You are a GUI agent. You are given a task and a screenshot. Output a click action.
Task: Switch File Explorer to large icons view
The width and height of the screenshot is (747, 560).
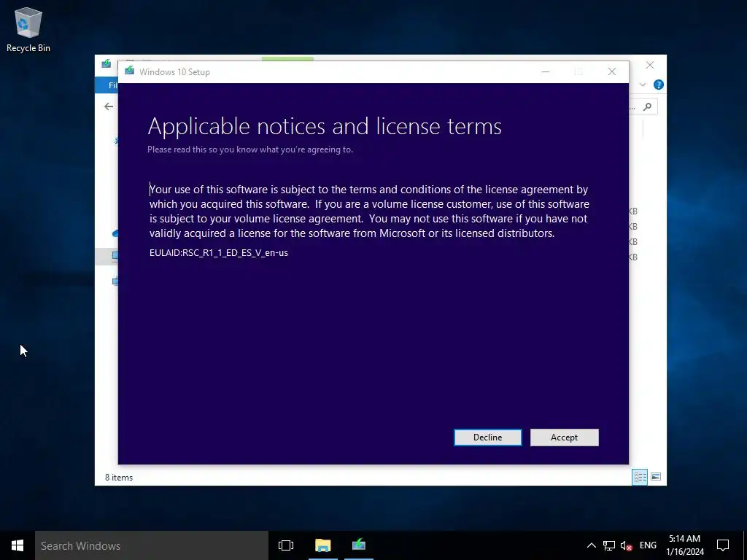[656, 477]
